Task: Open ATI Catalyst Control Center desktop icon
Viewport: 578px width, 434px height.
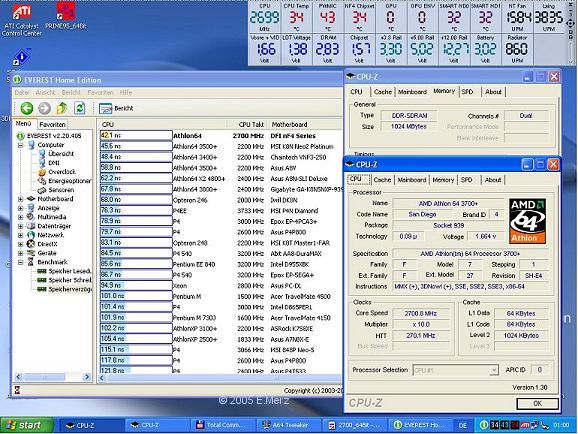Action: [22, 20]
